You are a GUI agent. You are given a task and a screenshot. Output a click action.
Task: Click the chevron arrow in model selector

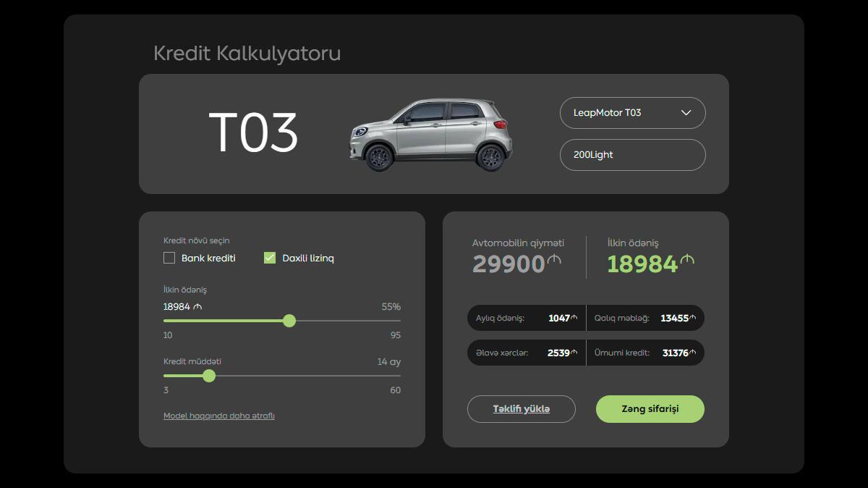[x=686, y=113]
